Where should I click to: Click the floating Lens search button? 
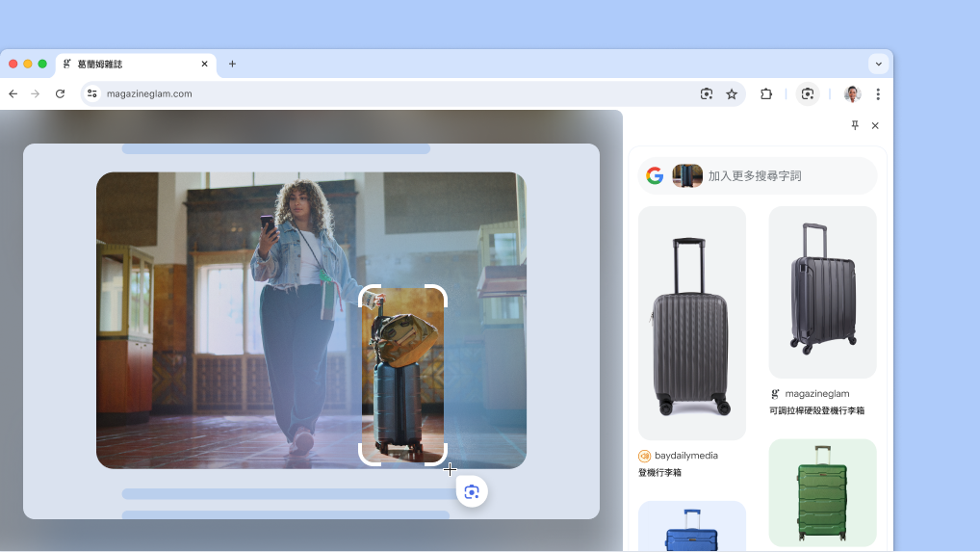pos(472,491)
